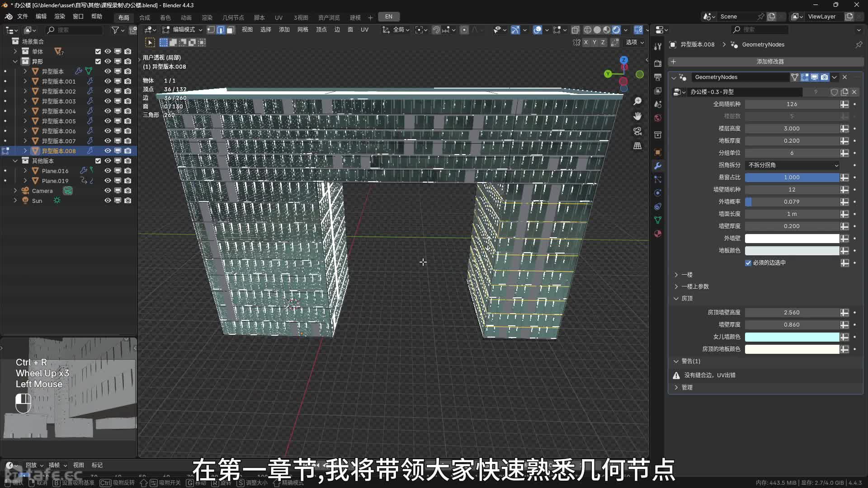Click the select box tool icon

coord(150,42)
